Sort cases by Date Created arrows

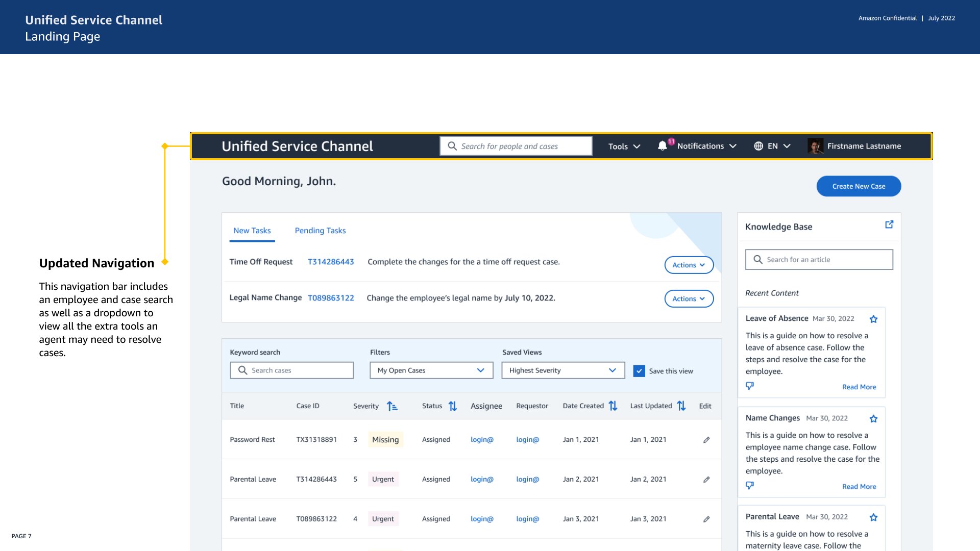click(613, 406)
